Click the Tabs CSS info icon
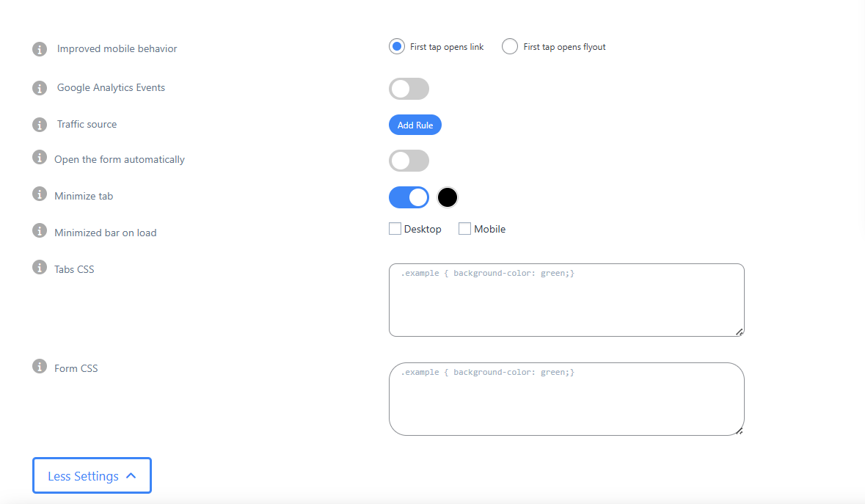This screenshot has height=504, width=865. point(40,267)
